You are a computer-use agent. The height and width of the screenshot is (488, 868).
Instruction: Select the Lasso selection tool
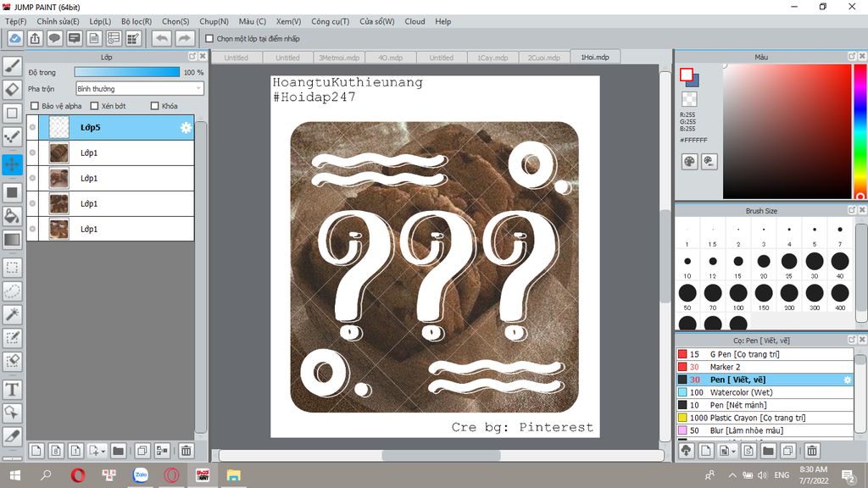pos(12,291)
